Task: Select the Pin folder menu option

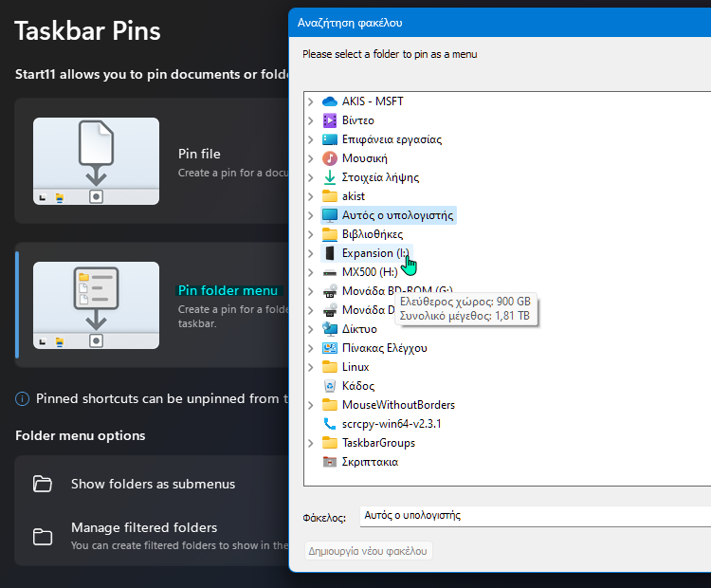Action: tap(152, 304)
